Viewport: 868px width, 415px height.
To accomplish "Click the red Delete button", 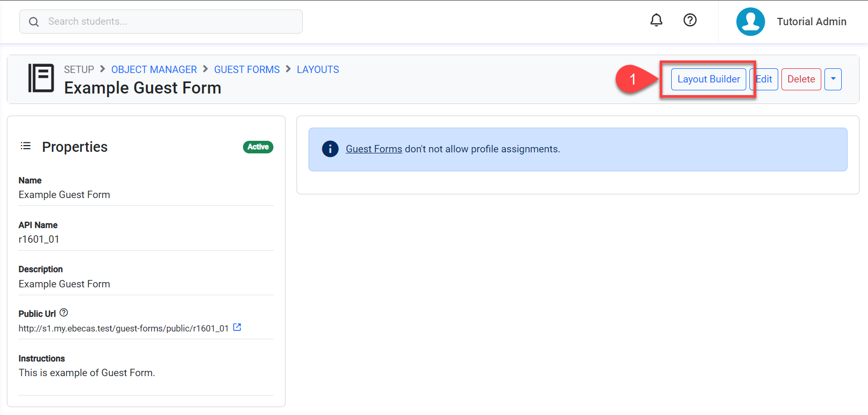I will [801, 79].
